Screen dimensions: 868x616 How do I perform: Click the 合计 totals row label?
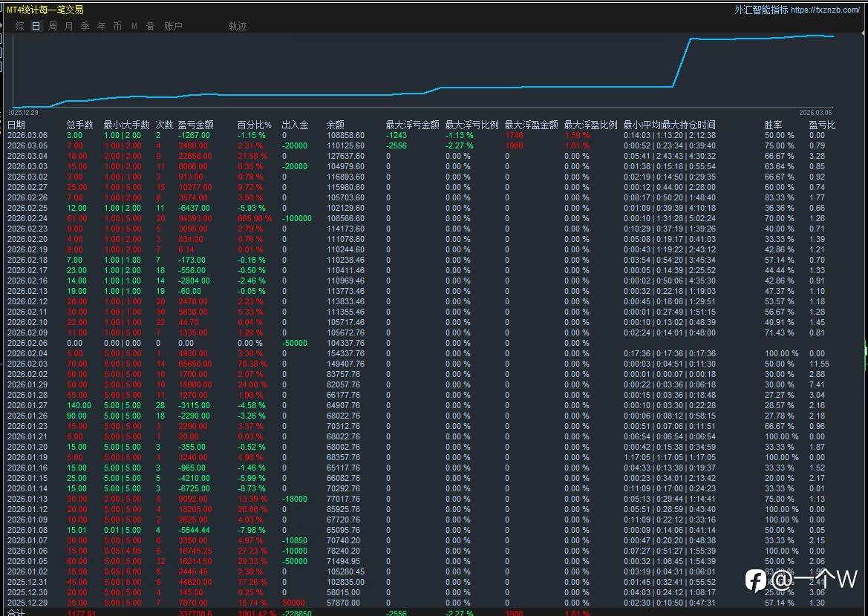[x=16, y=612]
